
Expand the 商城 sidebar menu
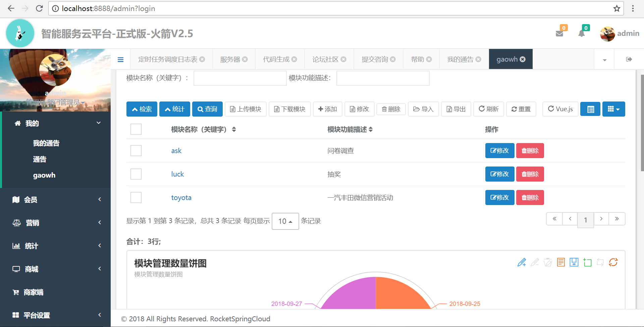click(x=55, y=269)
